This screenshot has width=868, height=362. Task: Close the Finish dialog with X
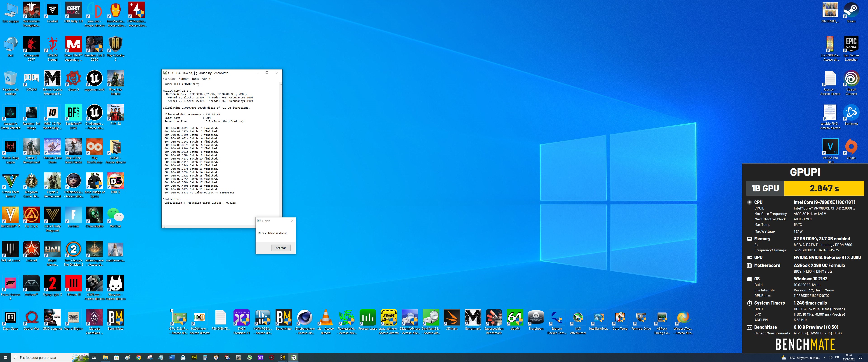point(292,221)
